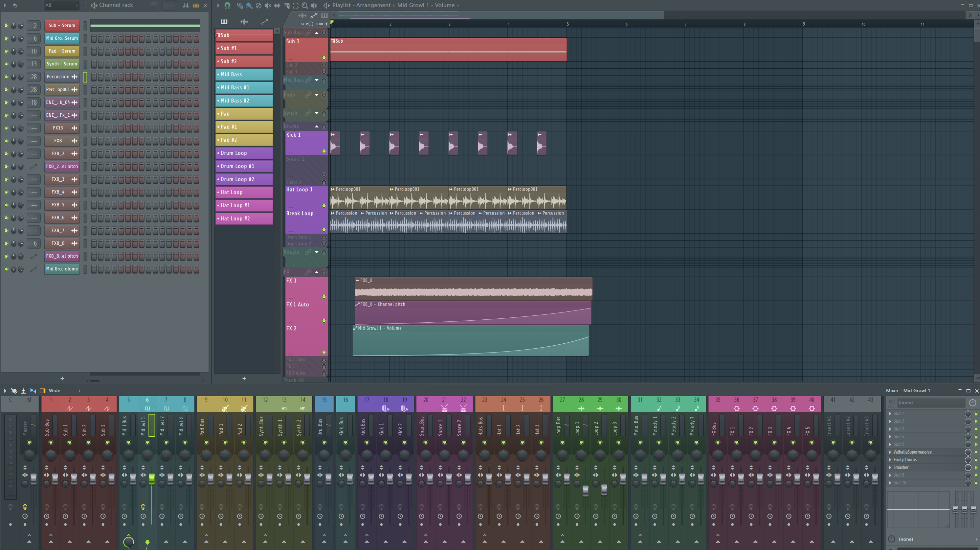Click the Channel rack swing knob
The width and height of the screenshot is (980, 550).
point(154,5)
